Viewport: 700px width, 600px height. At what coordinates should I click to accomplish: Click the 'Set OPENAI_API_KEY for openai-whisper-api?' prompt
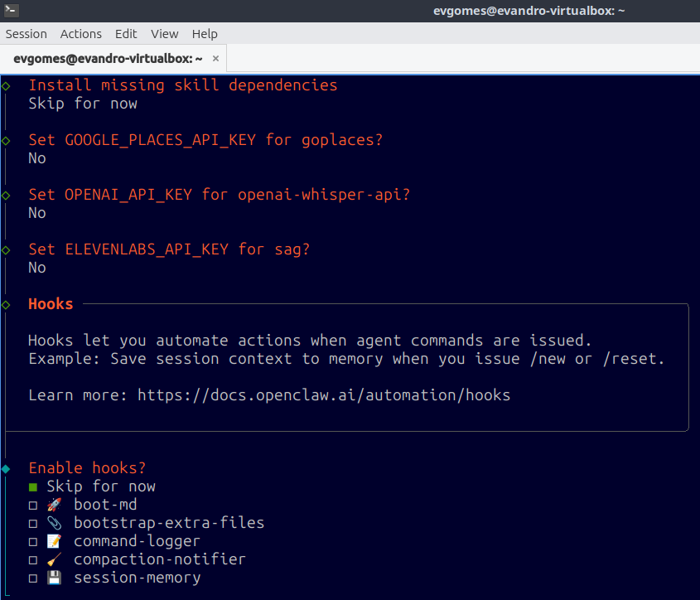pyautogui.click(x=220, y=195)
